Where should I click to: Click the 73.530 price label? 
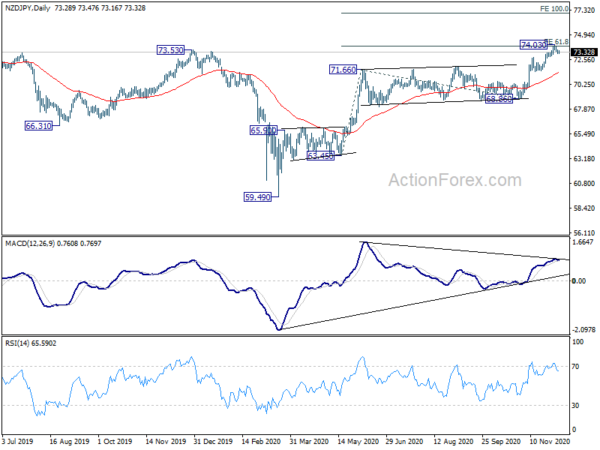[x=171, y=50]
